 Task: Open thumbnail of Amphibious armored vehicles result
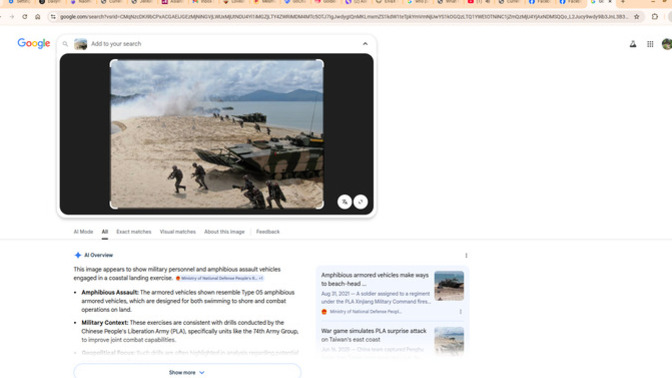pos(449,285)
